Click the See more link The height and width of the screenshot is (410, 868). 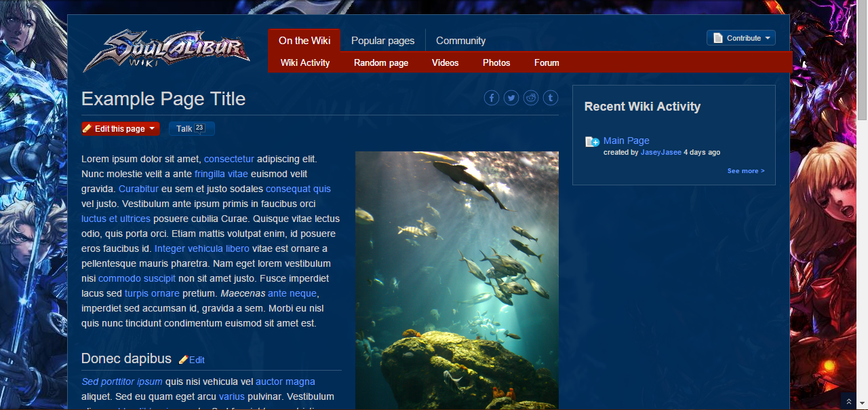[x=745, y=171]
